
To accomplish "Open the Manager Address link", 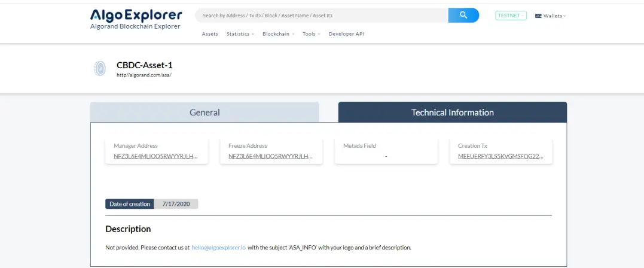I will pyautogui.click(x=156, y=156).
